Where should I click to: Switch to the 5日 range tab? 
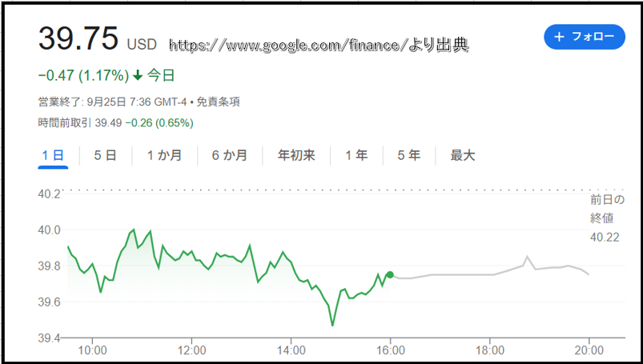[105, 155]
